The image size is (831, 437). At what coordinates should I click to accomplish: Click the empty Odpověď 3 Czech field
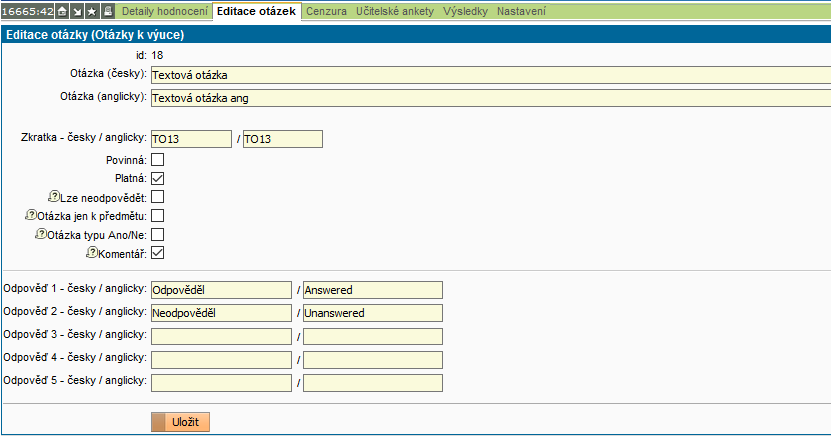[x=221, y=336]
